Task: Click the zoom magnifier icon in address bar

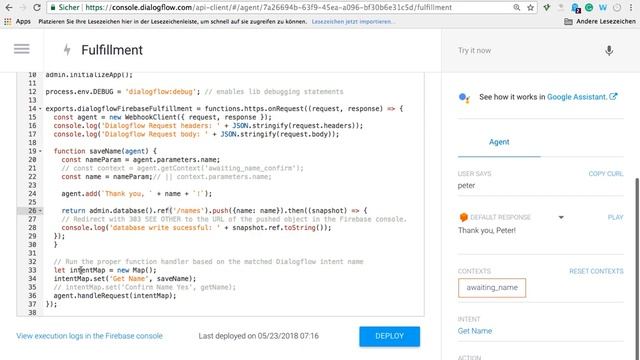Action: click(517, 7)
